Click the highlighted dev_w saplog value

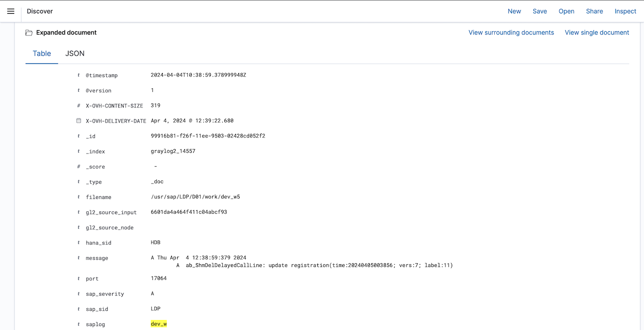click(x=158, y=324)
